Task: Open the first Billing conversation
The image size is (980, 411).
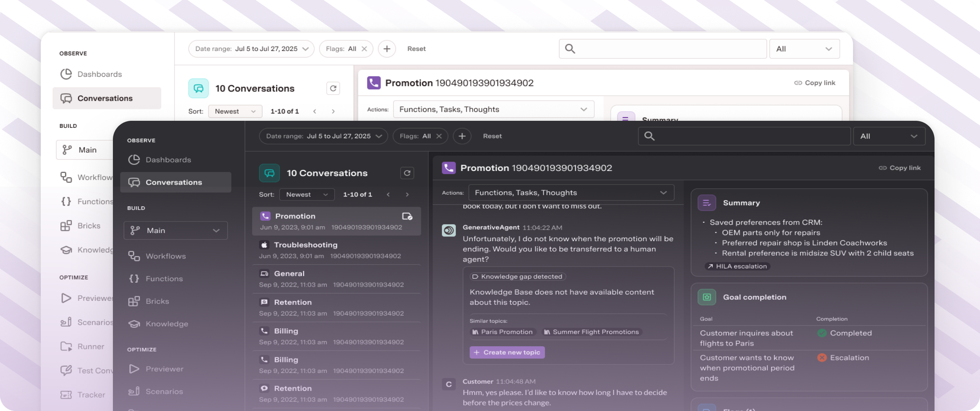Action: pyautogui.click(x=336, y=336)
